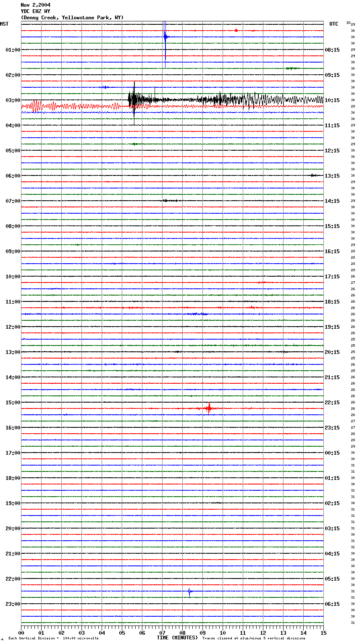357x644 pixels.
Task: Click minute tick '11' on bottom axis
Action: pyautogui.click(x=243, y=633)
